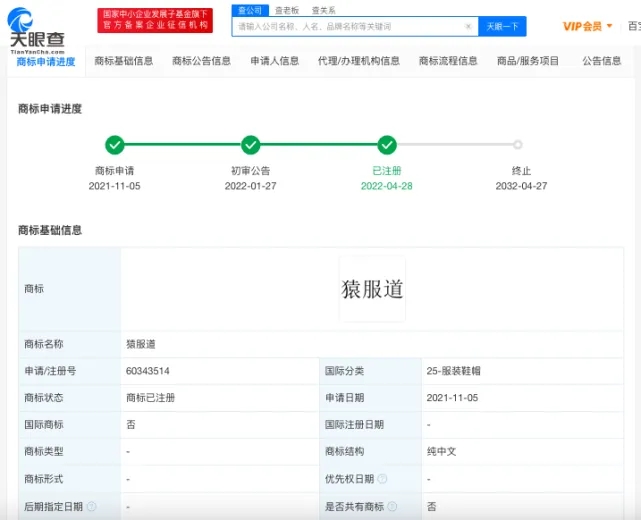Select the 商标已注册 status value

(x=150, y=398)
